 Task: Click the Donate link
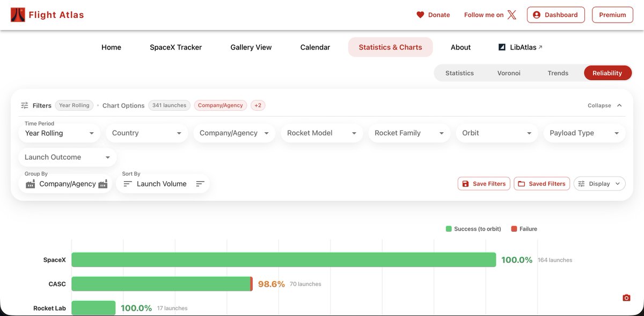click(x=433, y=15)
